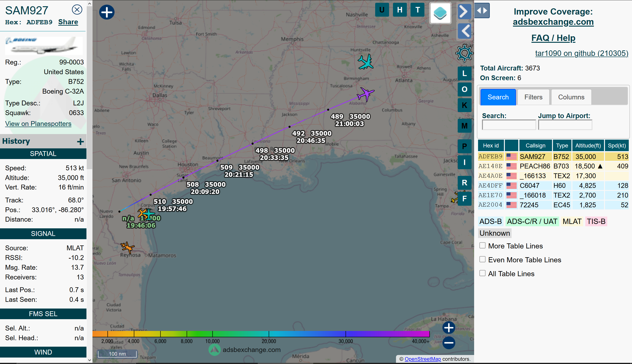Toggle the M map option

click(x=464, y=126)
